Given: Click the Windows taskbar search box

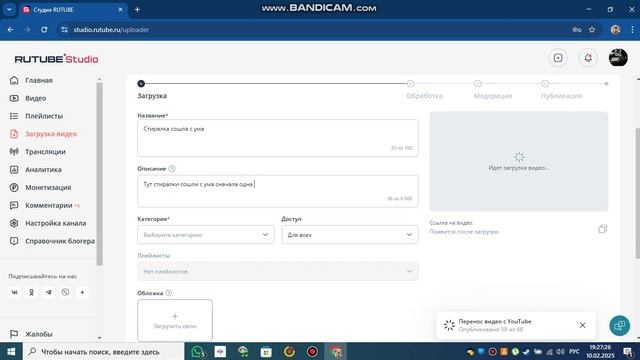Looking at the screenshot, I should 104,351.
